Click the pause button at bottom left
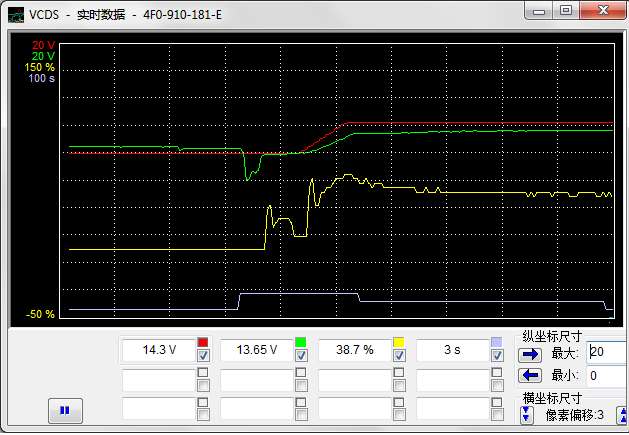The image size is (629, 435). pyautogui.click(x=65, y=410)
